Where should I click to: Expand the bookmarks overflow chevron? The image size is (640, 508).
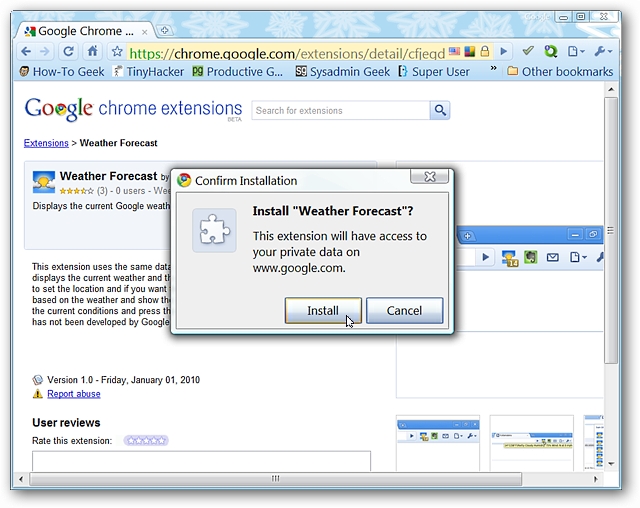[493, 68]
